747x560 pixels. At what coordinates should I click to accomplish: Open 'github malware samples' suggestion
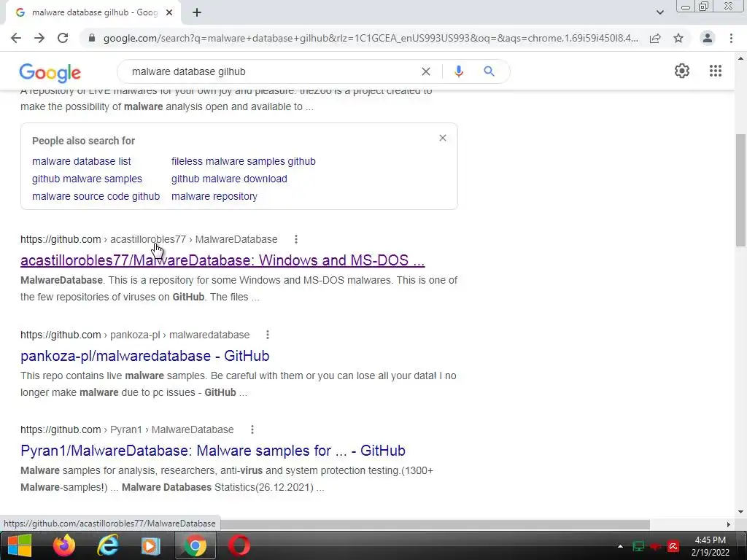[88, 179]
